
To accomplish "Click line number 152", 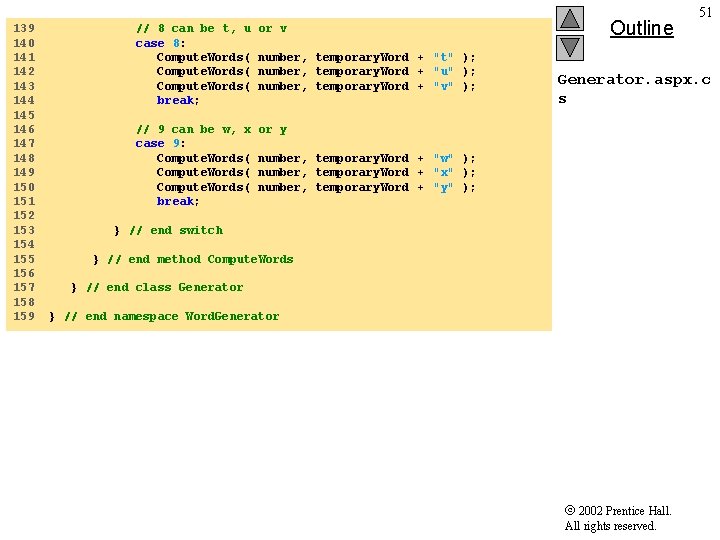I will tap(24, 215).
